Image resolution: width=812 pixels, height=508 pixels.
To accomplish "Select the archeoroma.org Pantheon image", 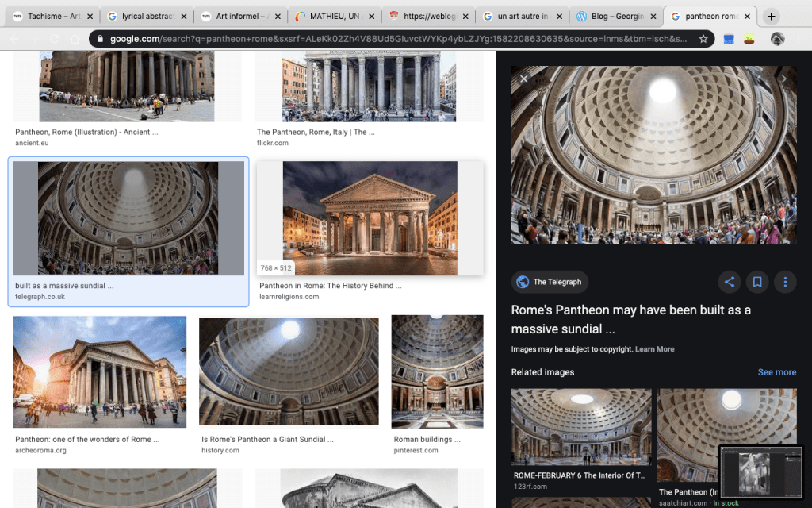I will tap(99, 371).
